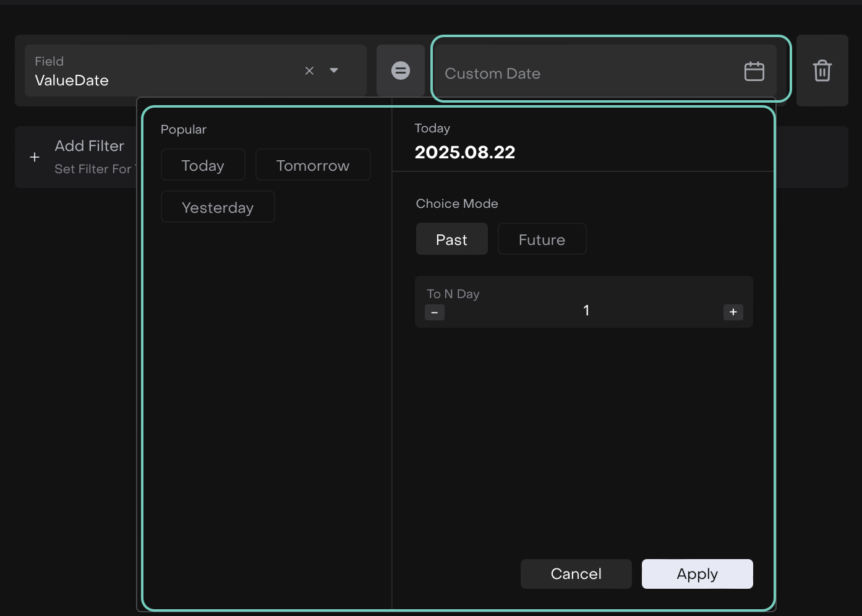Clear the ValueDate field with the X icon
This screenshot has height=616, width=862.
[309, 71]
